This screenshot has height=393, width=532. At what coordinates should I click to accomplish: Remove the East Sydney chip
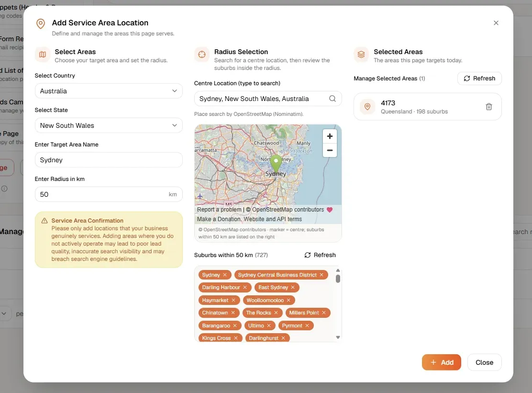point(293,288)
